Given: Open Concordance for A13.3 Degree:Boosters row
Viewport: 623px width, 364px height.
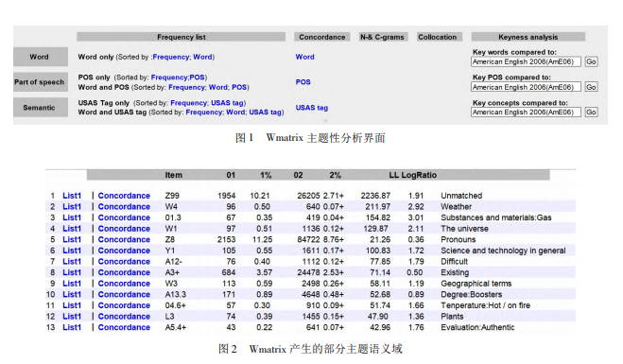Looking at the screenshot, I should (124, 294).
